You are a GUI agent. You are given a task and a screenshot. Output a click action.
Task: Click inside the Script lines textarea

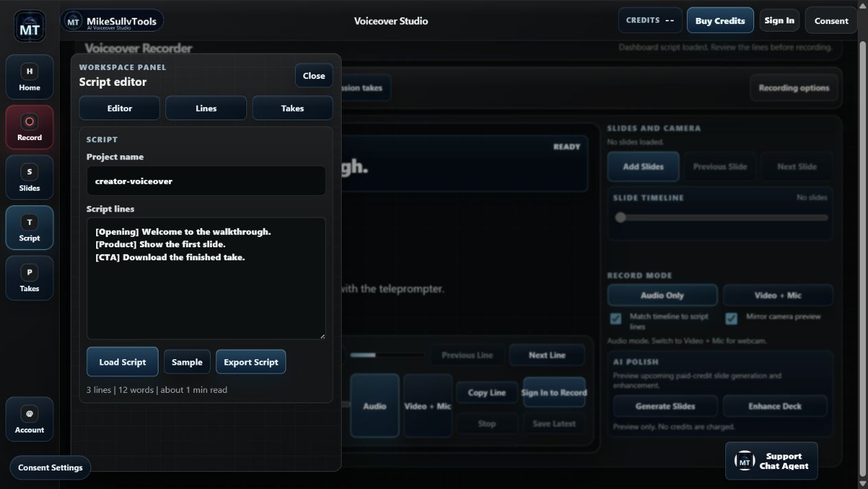point(206,278)
